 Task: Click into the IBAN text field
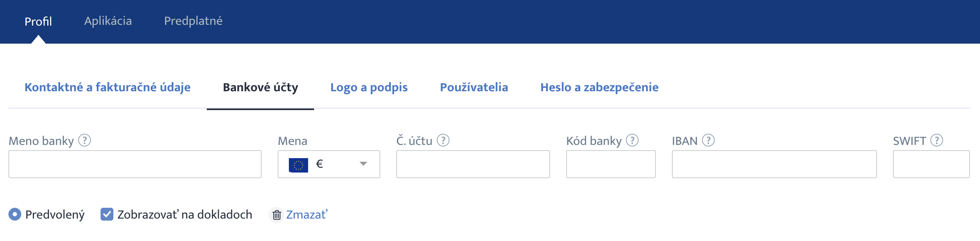point(774,164)
